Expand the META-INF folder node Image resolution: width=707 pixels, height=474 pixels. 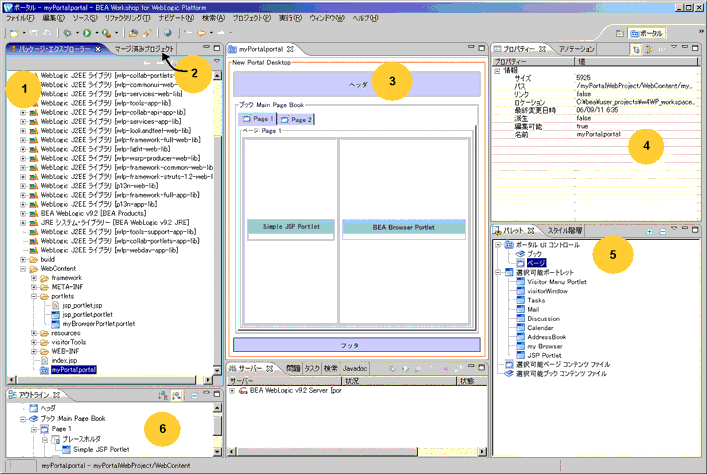34,287
